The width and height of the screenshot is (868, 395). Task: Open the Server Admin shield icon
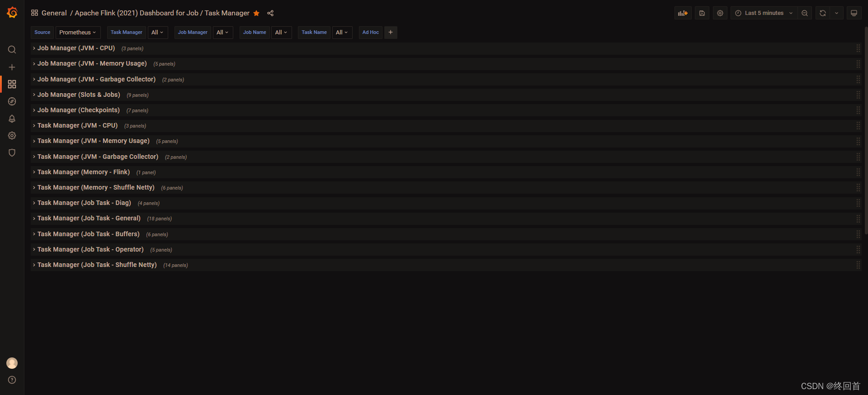(x=12, y=153)
